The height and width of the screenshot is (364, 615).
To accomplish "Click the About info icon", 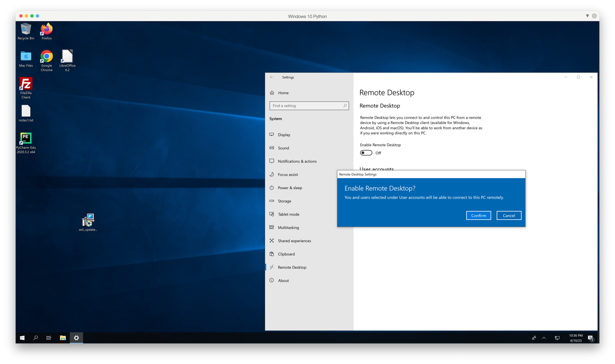I will click(x=272, y=281).
